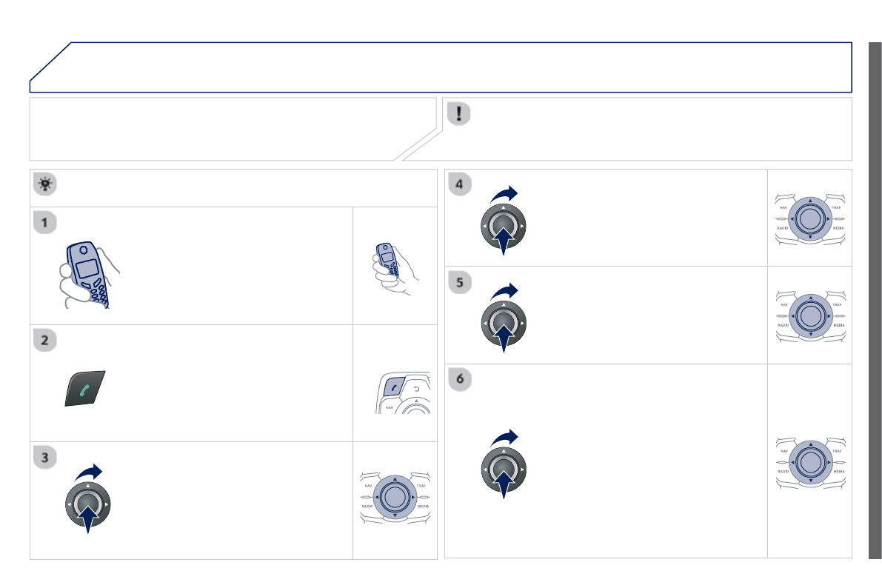
Task: Click NAV label in step 6 diagram
Action: point(783,451)
